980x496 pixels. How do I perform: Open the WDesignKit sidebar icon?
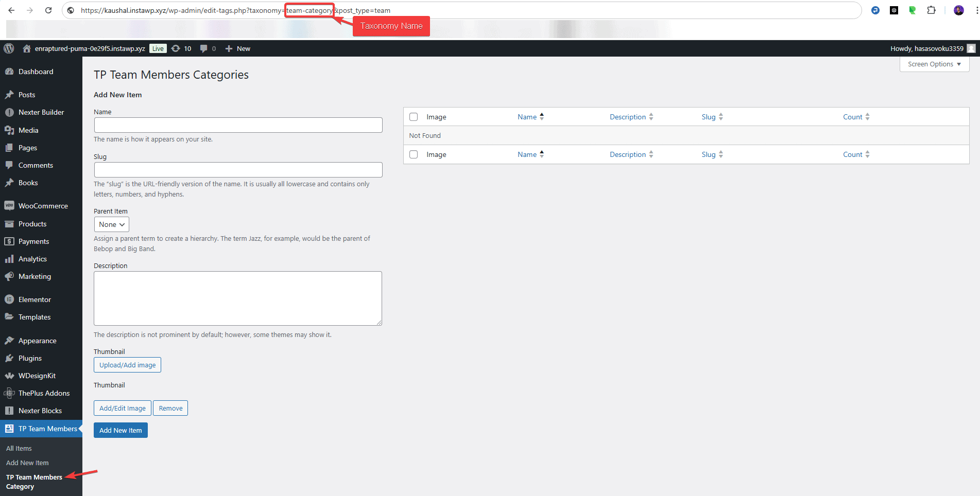(x=10, y=376)
